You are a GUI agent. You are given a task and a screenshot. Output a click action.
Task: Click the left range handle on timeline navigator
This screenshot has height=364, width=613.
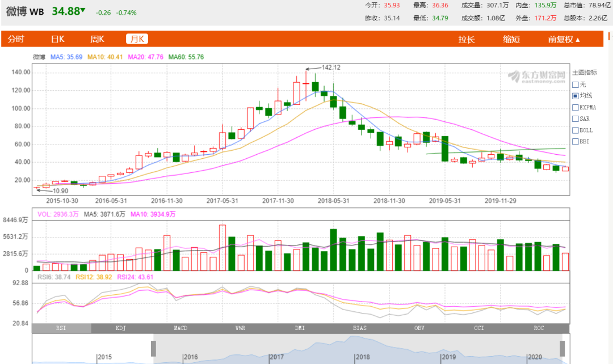[154, 348]
